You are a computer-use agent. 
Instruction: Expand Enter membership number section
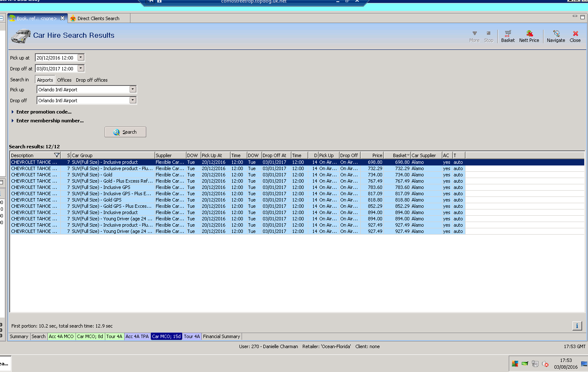(x=47, y=121)
